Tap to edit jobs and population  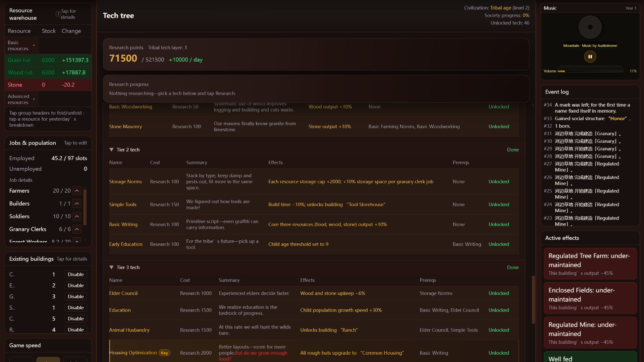(x=75, y=143)
